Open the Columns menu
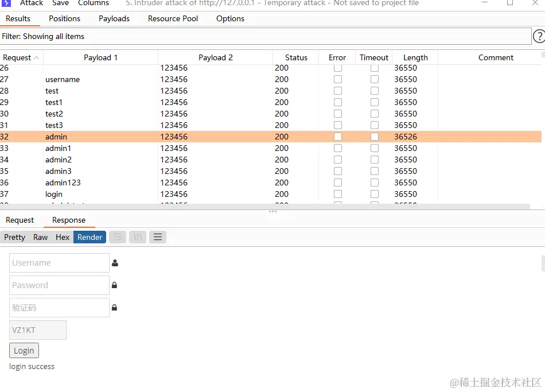Image resolution: width=545 pixels, height=392 pixels. click(x=94, y=3)
